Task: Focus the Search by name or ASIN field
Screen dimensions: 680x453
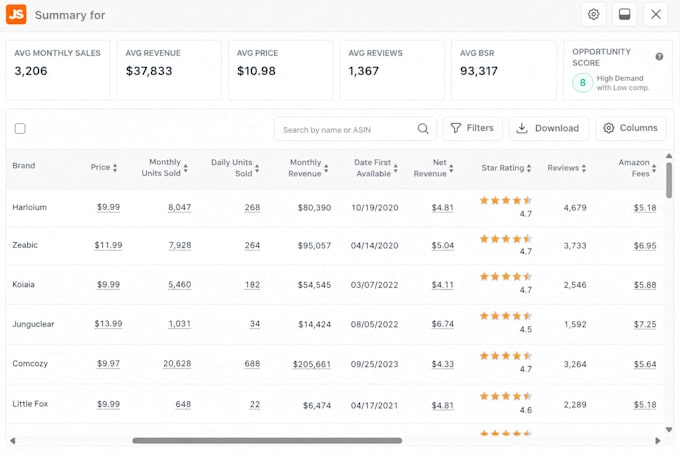Action: (355, 129)
